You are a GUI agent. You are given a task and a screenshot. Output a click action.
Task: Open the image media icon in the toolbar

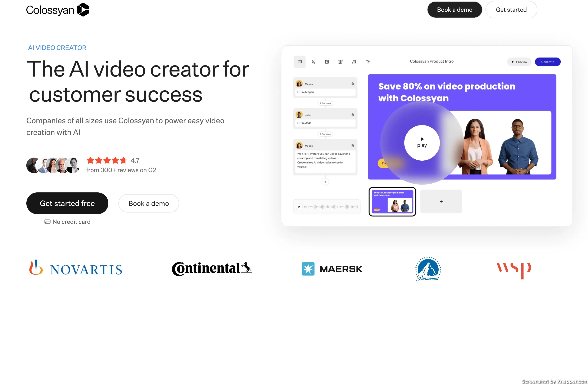(x=327, y=62)
